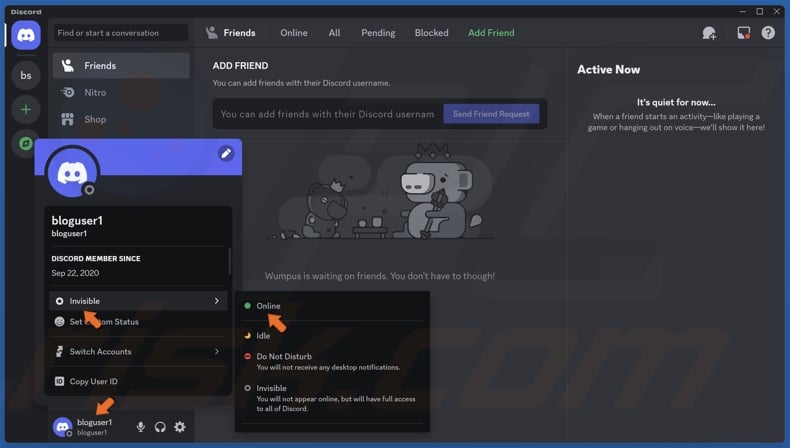Set status to Online
Image resolution: width=790 pixels, height=448 pixels.
(333, 306)
